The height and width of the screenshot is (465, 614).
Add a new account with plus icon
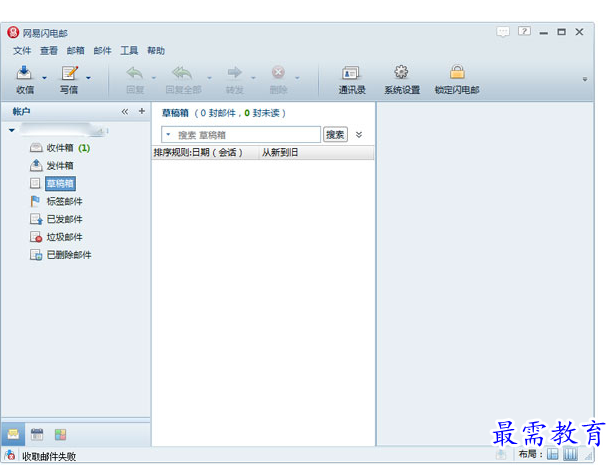click(x=142, y=111)
